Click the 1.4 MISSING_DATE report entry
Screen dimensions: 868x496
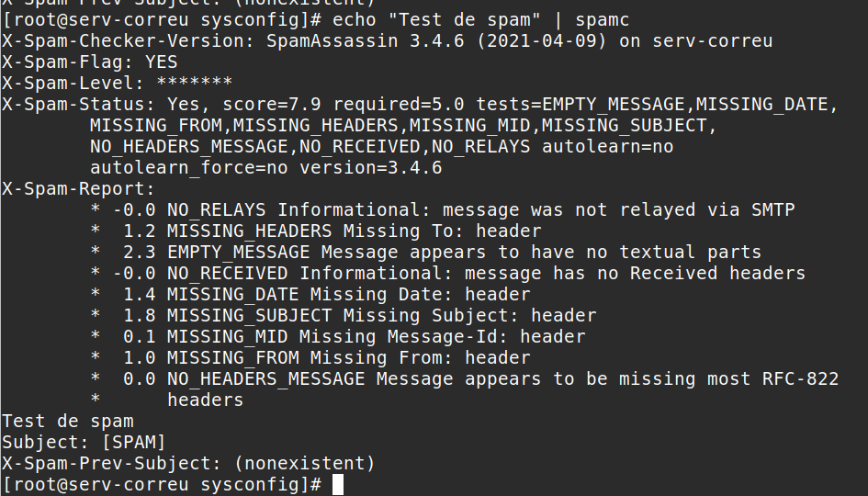[x=325, y=294]
